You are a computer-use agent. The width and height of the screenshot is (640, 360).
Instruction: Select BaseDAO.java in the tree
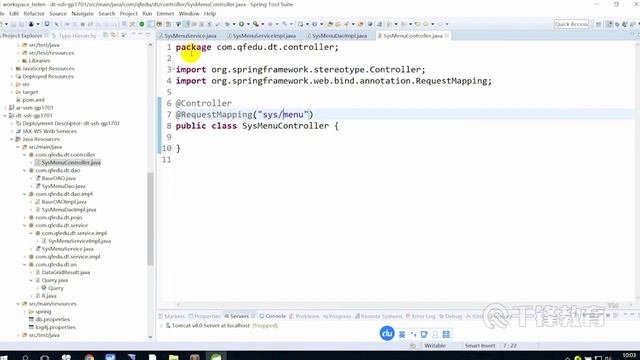click(58, 178)
